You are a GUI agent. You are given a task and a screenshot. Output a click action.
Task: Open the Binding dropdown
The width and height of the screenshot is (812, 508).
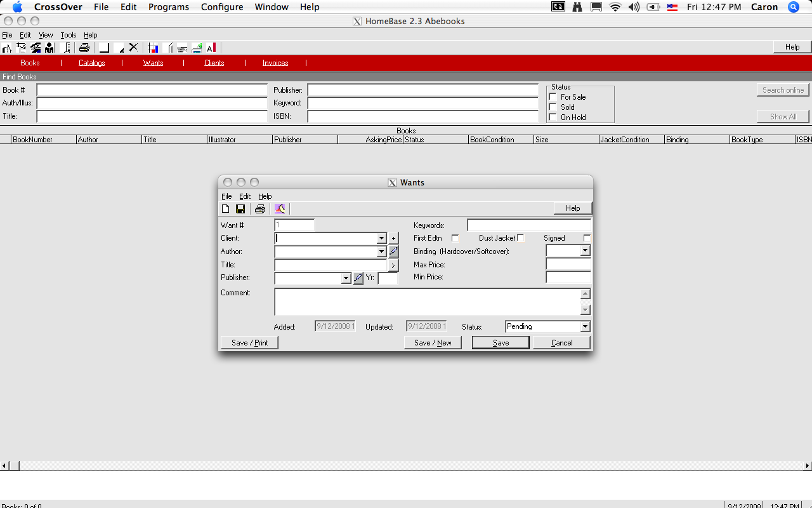[585, 251]
